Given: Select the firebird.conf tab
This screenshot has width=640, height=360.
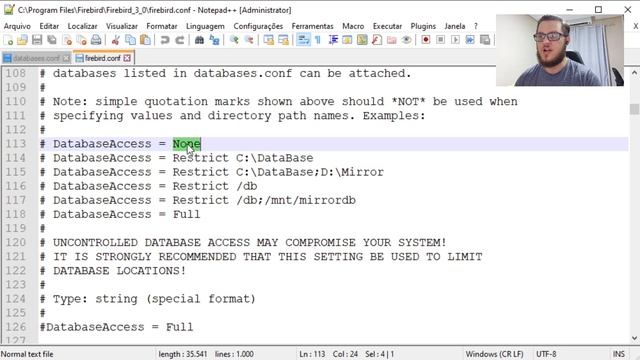Looking at the screenshot, I should pyautogui.click(x=104, y=58).
